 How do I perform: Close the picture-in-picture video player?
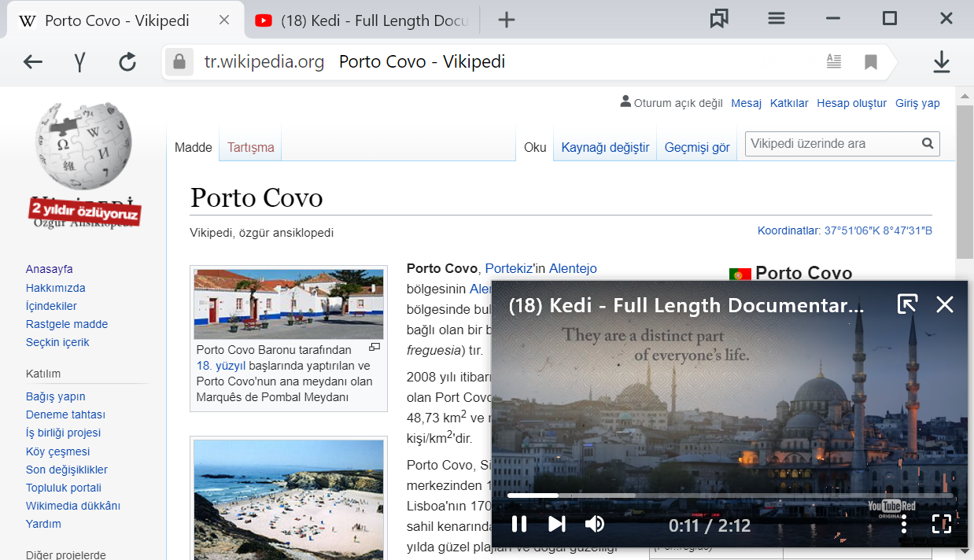click(945, 304)
